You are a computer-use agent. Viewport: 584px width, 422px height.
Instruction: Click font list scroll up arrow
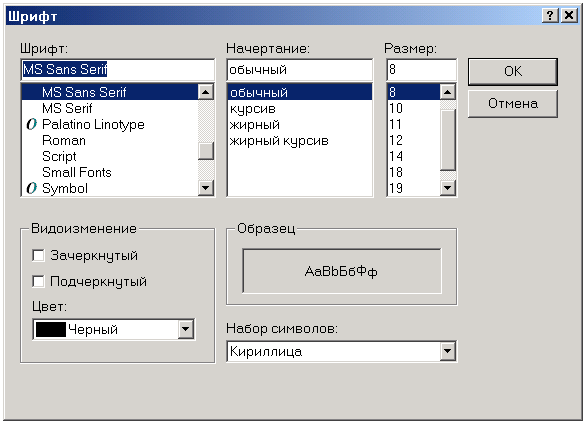pyautogui.click(x=206, y=92)
